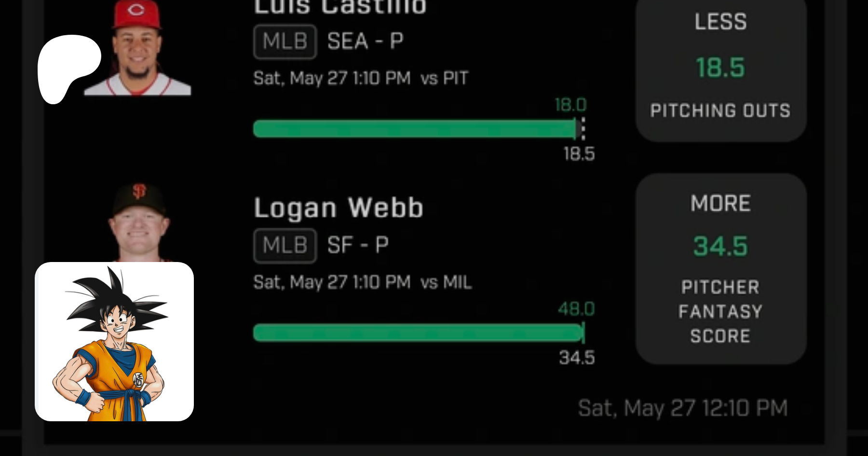Click the SEA - P team position text

tap(365, 41)
